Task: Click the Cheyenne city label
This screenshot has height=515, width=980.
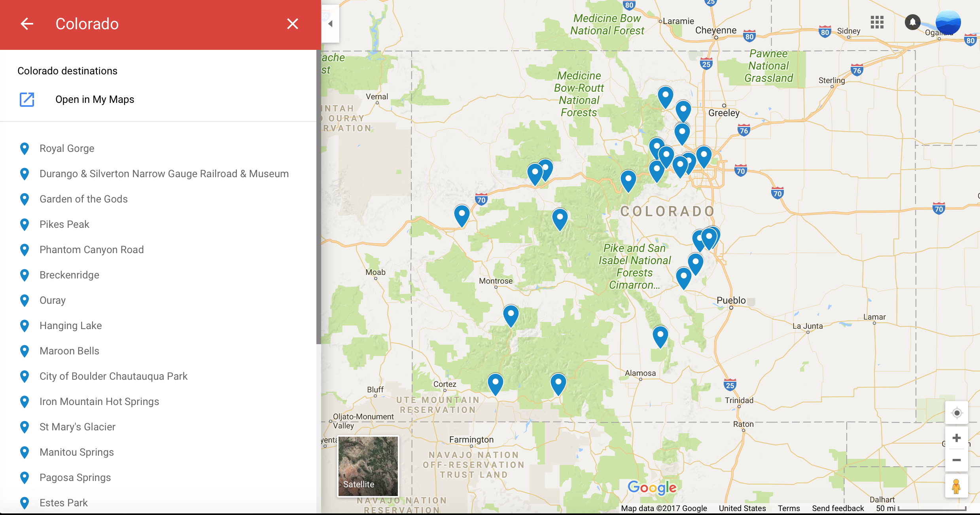Action: pos(716,30)
